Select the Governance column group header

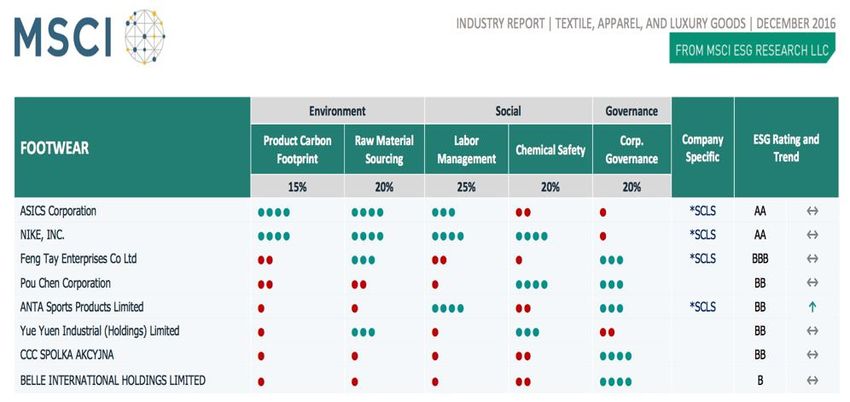[632, 111]
